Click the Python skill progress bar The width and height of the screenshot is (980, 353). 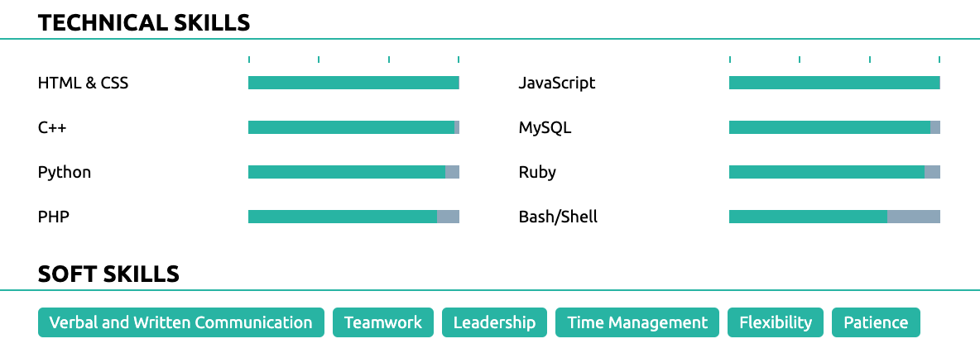pos(353,172)
